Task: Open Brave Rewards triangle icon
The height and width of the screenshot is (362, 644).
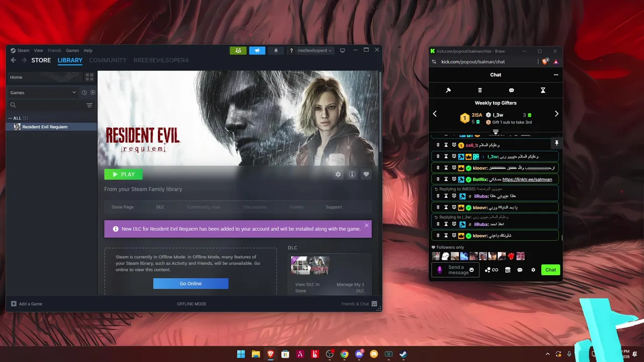Action: click(556, 61)
